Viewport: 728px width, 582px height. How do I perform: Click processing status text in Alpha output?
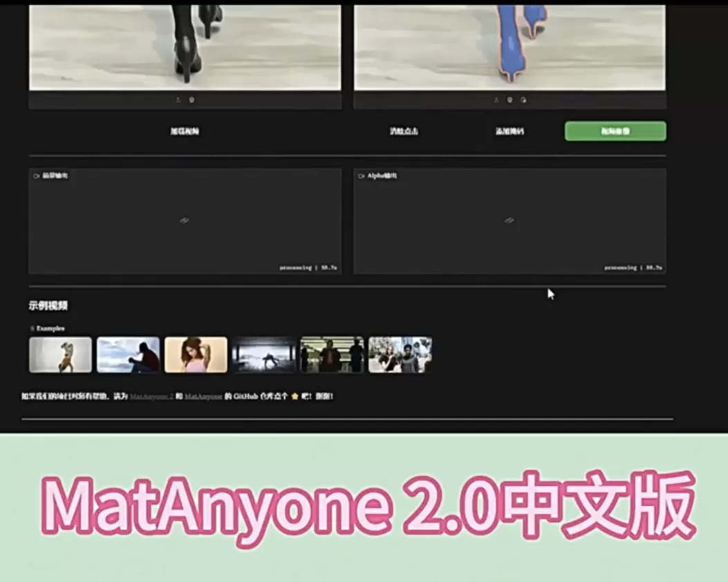tap(633, 267)
